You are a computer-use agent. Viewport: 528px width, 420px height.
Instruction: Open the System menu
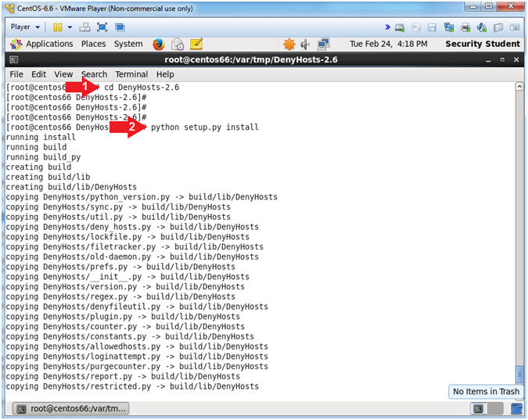128,44
